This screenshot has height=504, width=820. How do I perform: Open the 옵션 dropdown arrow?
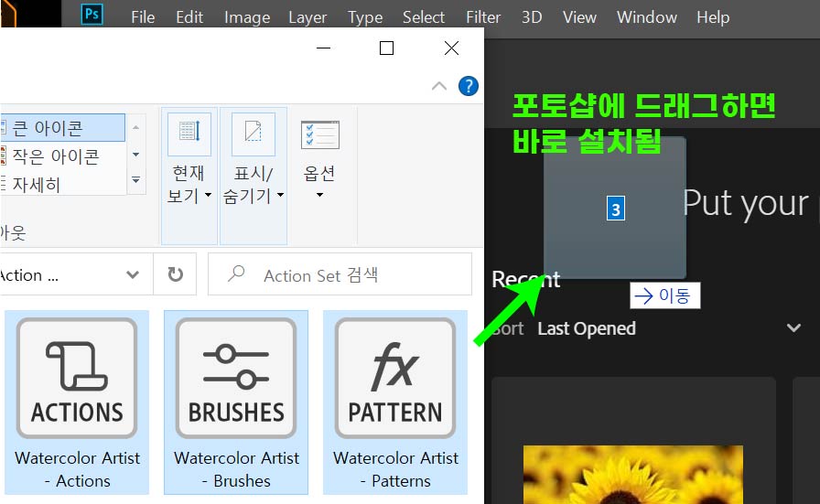tap(319, 195)
